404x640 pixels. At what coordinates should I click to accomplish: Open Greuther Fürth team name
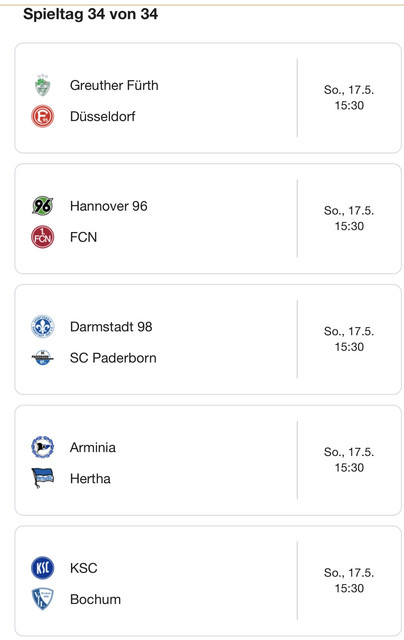click(x=114, y=85)
